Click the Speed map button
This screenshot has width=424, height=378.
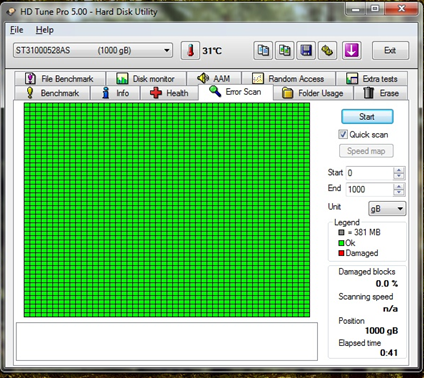366,151
